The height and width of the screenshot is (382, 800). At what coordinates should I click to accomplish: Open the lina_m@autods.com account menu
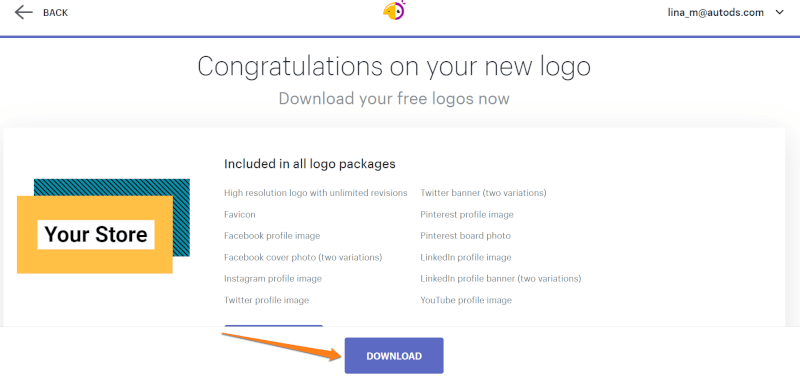point(715,13)
